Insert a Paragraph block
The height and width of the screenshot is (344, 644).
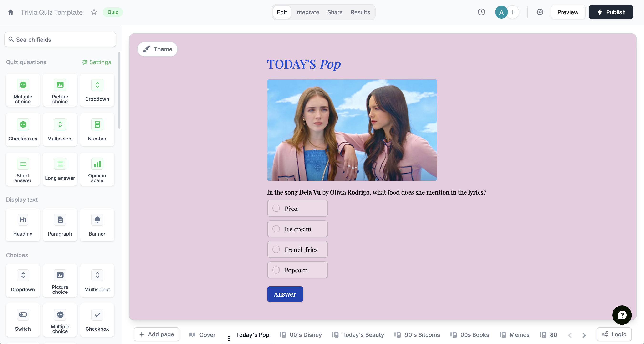pos(60,225)
